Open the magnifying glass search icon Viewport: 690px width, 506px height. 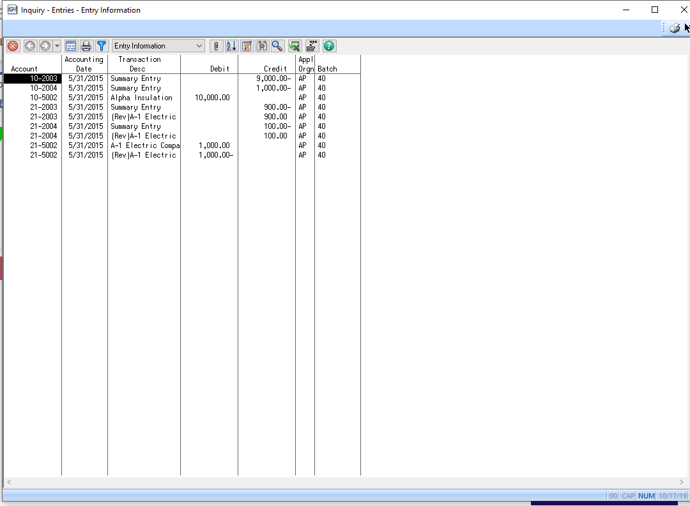[x=278, y=46]
